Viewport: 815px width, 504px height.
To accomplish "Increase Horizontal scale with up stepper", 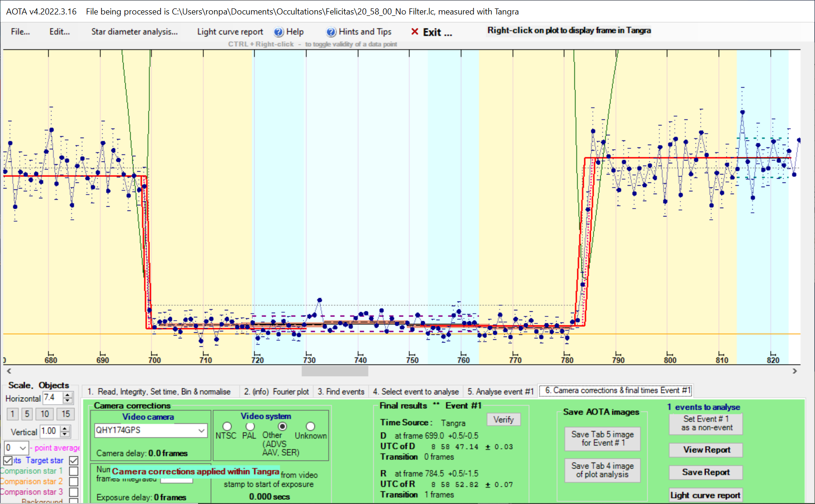I will [68, 395].
